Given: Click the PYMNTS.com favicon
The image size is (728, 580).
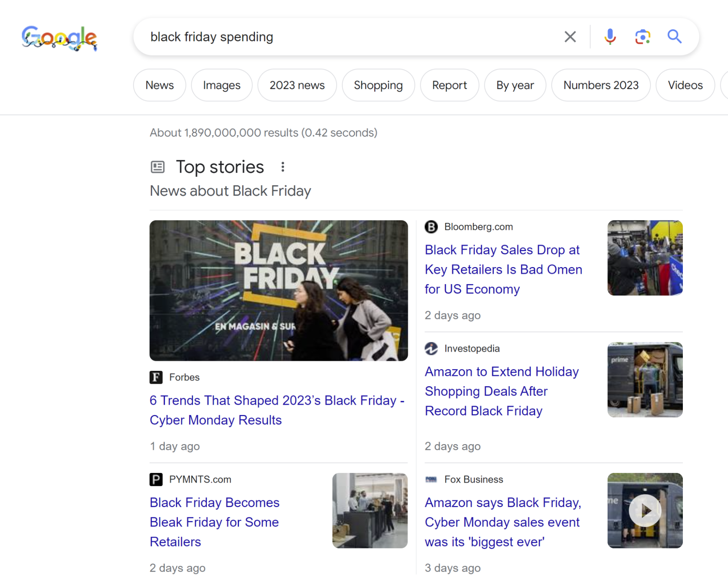Looking at the screenshot, I should (156, 480).
